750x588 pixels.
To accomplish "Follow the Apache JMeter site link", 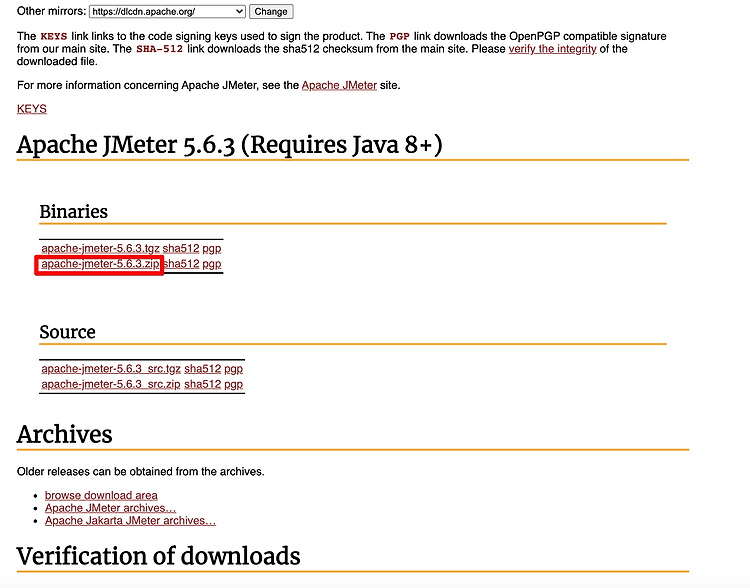I will tap(339, 85).
